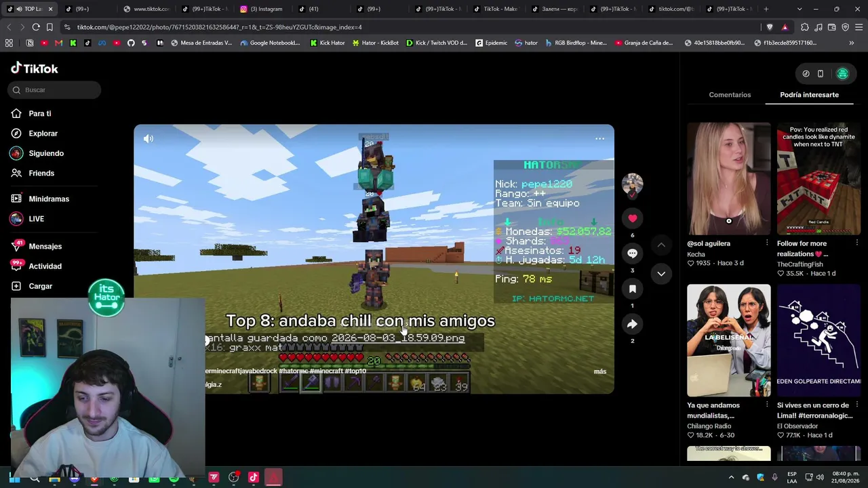Click the TikTok coin icon in the top pill
Screen dimensions: 868x488
[806, 74]
